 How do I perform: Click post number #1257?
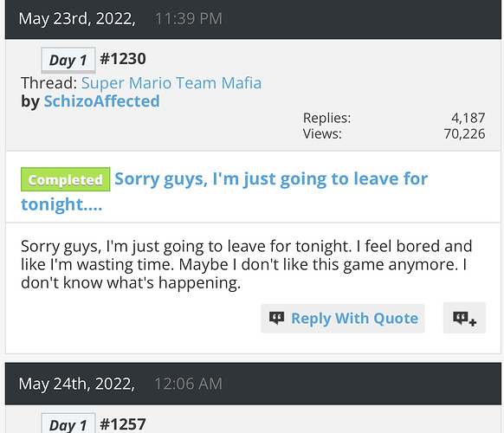pos(123,424)
